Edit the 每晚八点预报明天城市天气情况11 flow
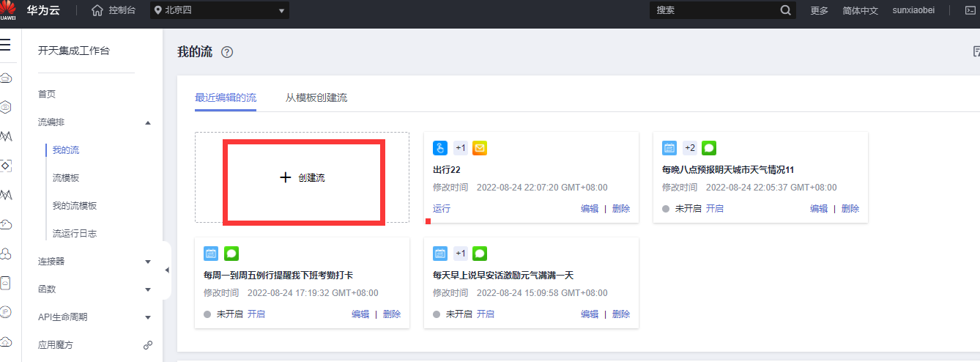 [x=819, y=209]
